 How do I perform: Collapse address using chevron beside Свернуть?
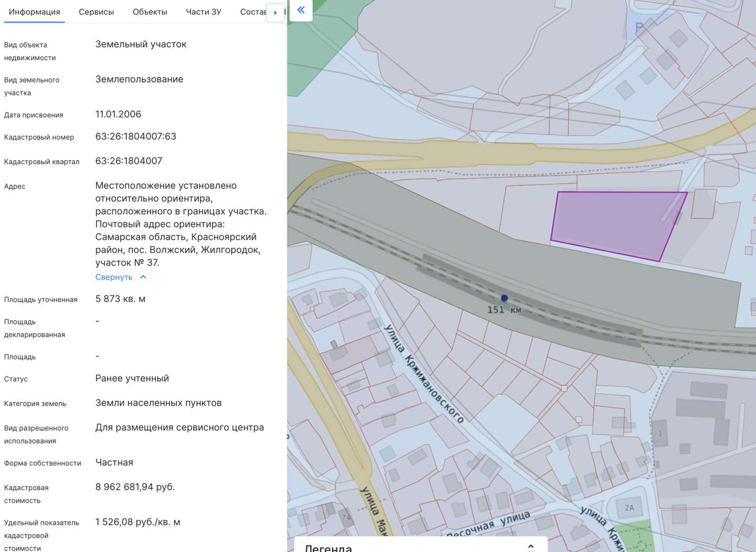click(143, 277)
